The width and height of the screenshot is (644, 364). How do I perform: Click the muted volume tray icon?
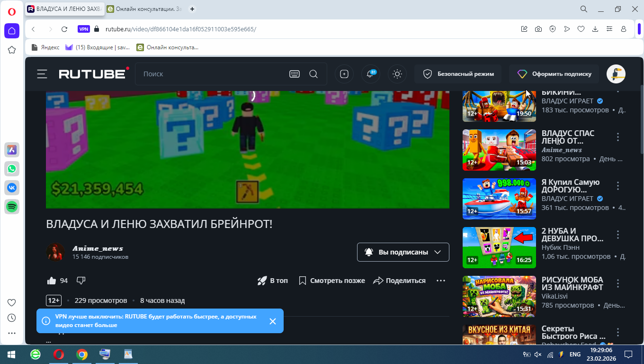click(538, 355)
